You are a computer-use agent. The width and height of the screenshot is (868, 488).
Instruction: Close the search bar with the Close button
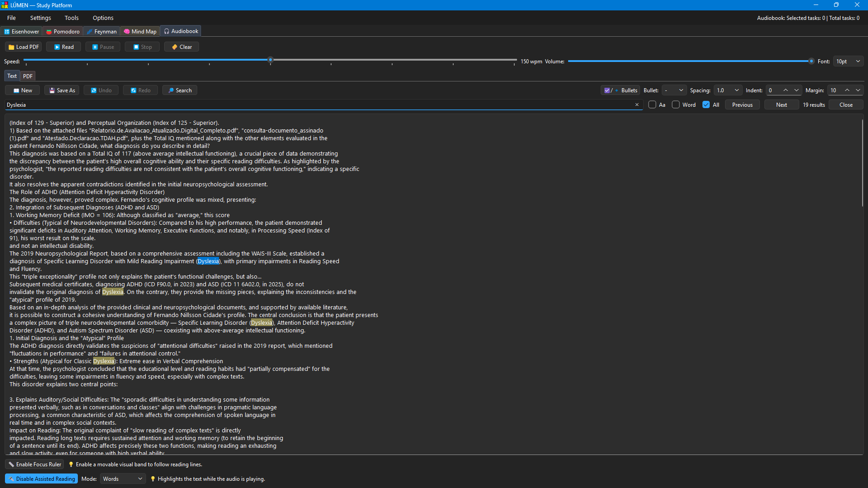[846, 105]
